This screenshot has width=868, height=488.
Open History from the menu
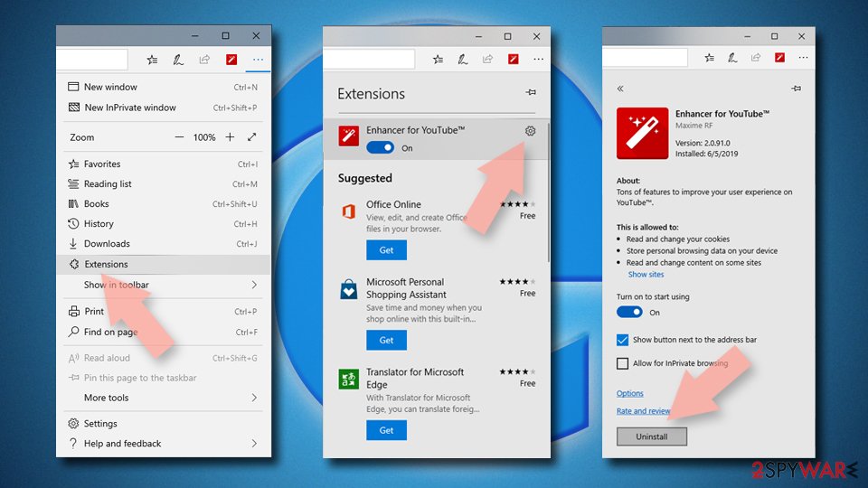pyautogui.click(x=164, y=223)
